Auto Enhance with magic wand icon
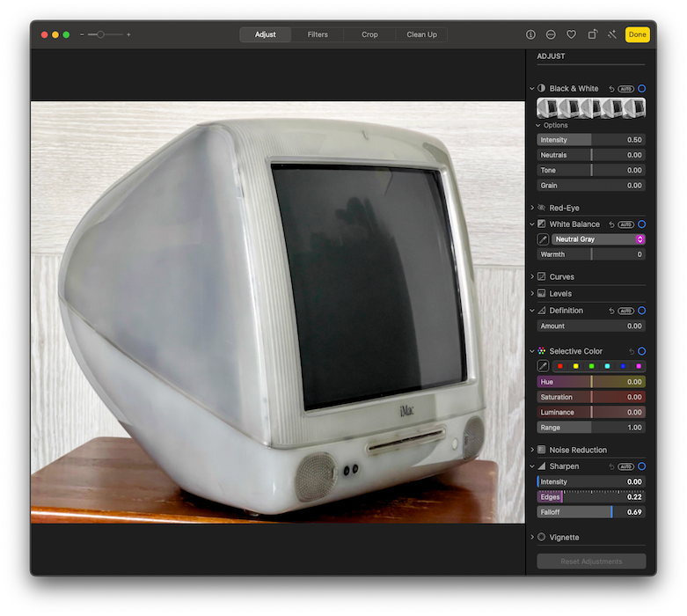This screenshot has width=687, height=616. click(612, 34)
